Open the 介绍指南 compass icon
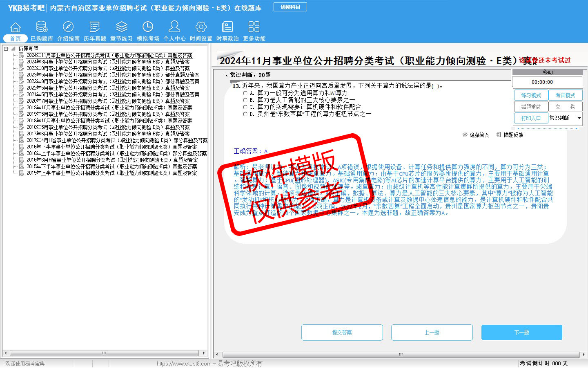588x368 pixels. point(68,27)
